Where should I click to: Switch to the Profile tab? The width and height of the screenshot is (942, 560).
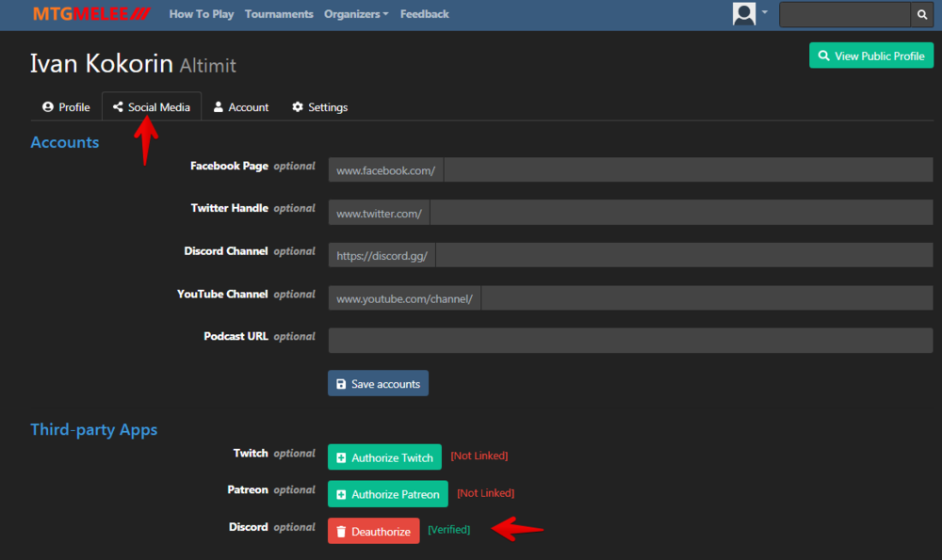[x=66, y=107]
